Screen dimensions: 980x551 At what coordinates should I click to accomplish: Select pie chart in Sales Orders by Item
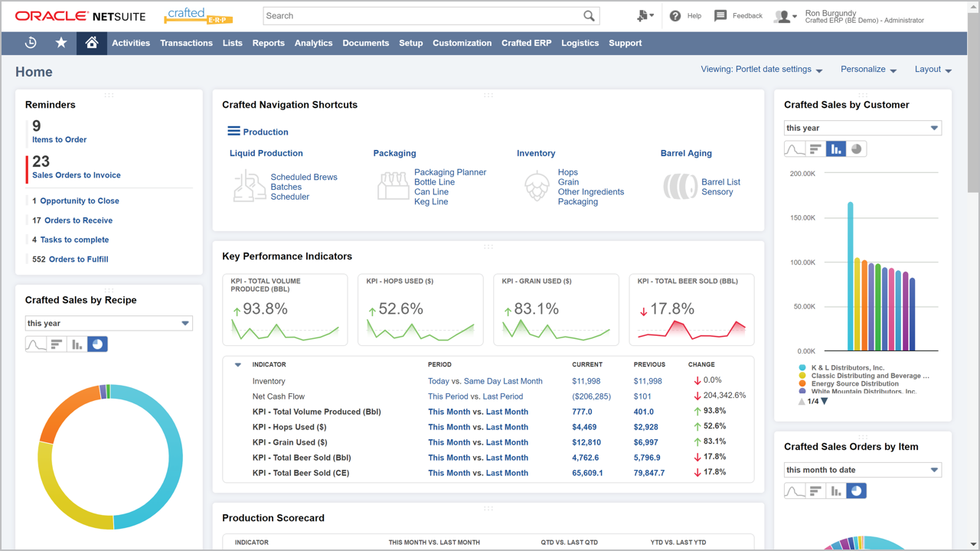click(856, 491)
